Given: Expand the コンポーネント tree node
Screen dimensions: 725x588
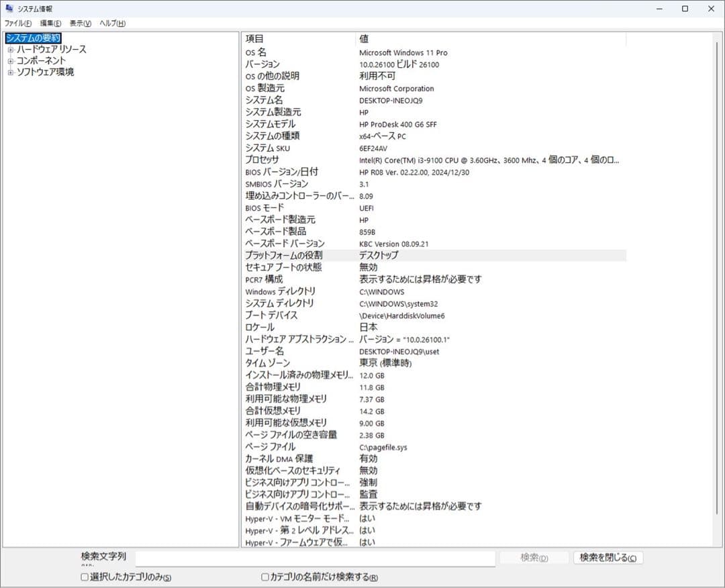Looking at the screenshot, I should (x=9, y=60).
